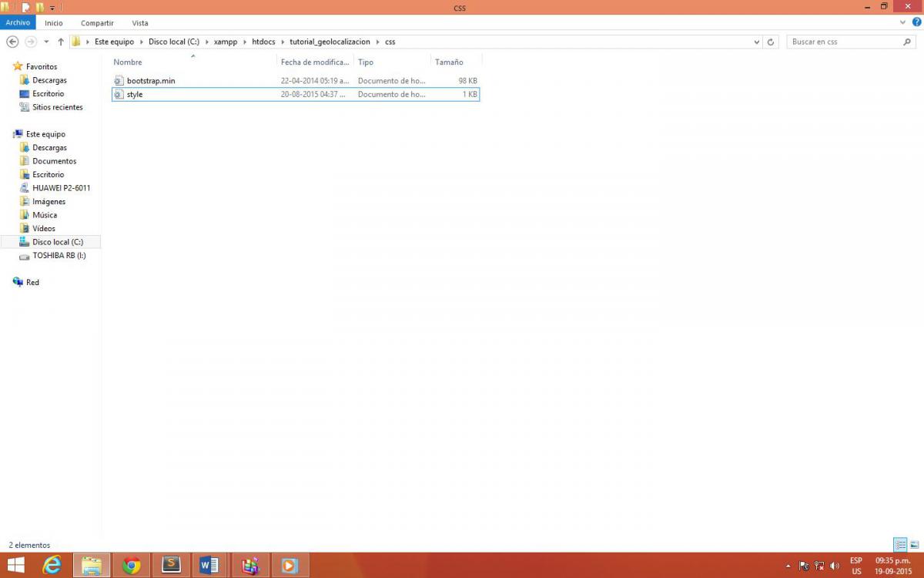
Task: Click tutorial_geolocalizacion breadcrumb
Action: pos(330,42)
